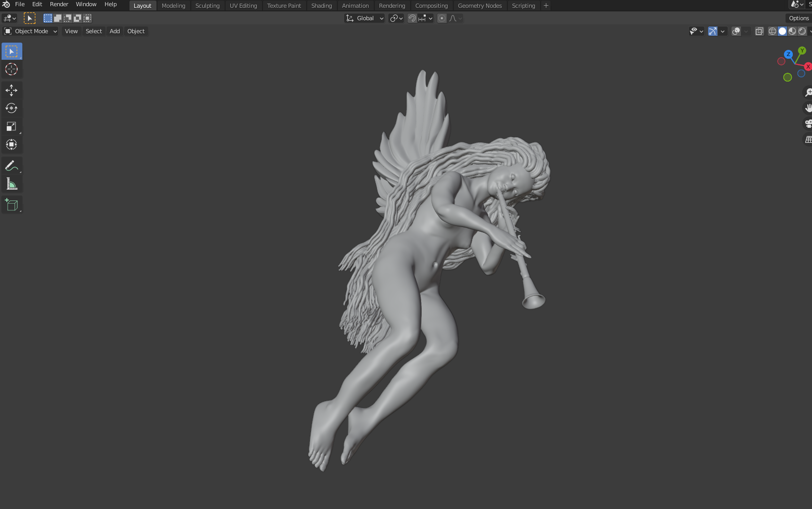Switch to the Shading workspace tab
The image size is (812, 509).
pyautogui.click(x=321, y=6)
